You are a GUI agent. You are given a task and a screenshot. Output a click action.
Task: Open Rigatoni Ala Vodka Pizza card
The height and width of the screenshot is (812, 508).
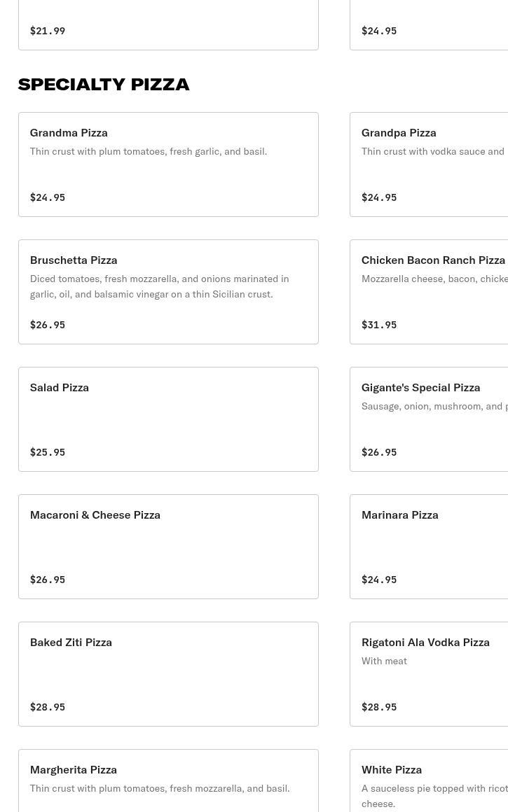[x=430, y=673]
